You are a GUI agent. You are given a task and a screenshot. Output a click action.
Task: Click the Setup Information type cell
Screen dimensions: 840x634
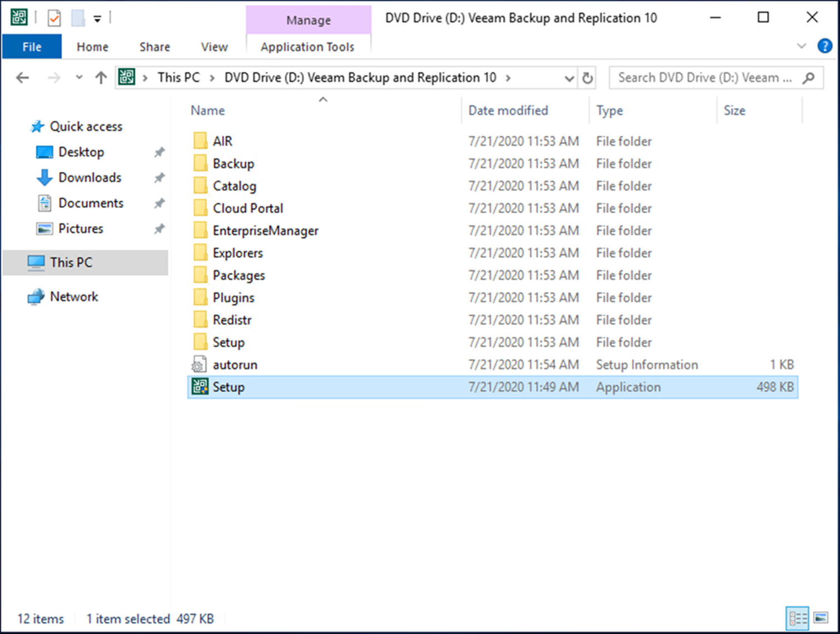click(x=647, y=365)
